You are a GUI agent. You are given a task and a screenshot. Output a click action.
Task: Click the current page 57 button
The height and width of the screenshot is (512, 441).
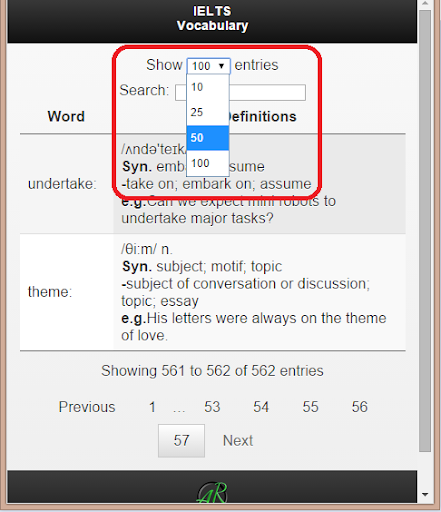[x=181, y=441]
